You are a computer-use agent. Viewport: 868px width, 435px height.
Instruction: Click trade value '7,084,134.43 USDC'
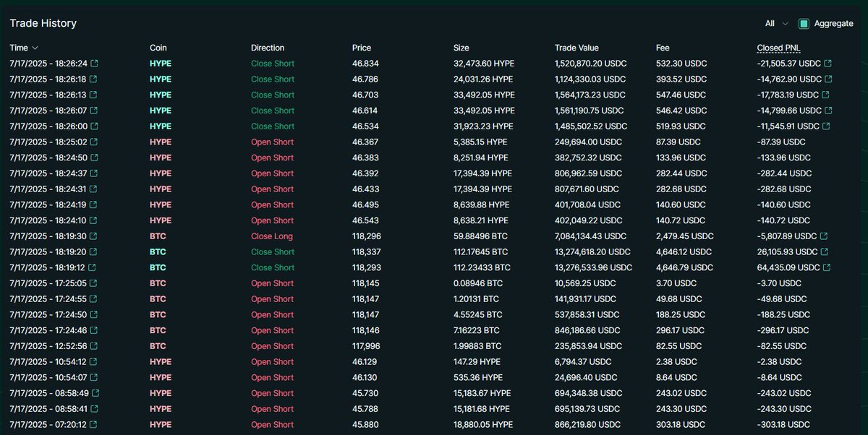(591, 236)
